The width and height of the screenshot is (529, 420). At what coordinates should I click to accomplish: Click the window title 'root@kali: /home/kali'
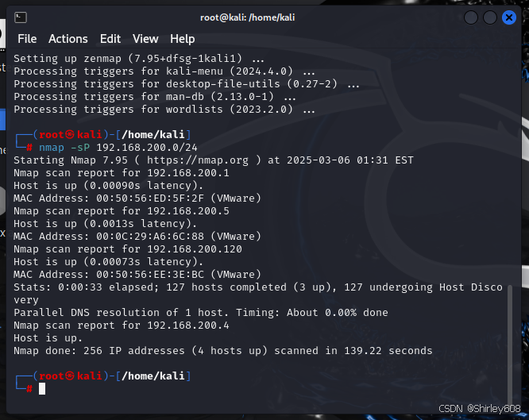coord(247,17)
